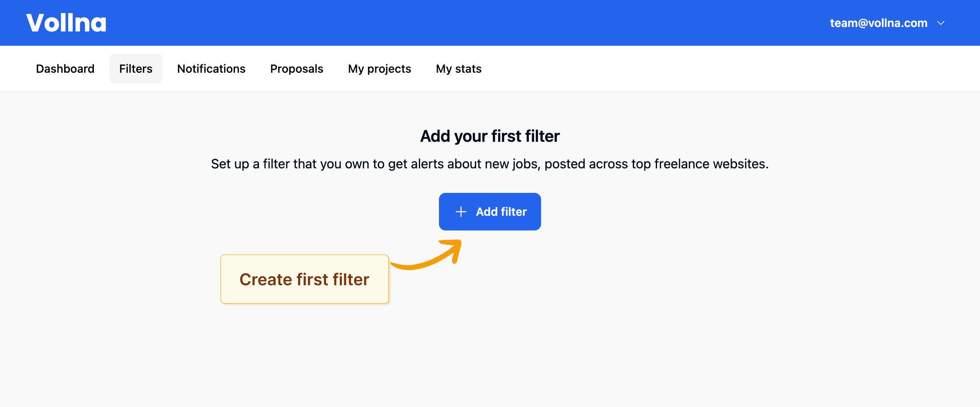Click the Add your first filter heading
The height and width of the screenshot is (407, 980).
pos(490,136)
